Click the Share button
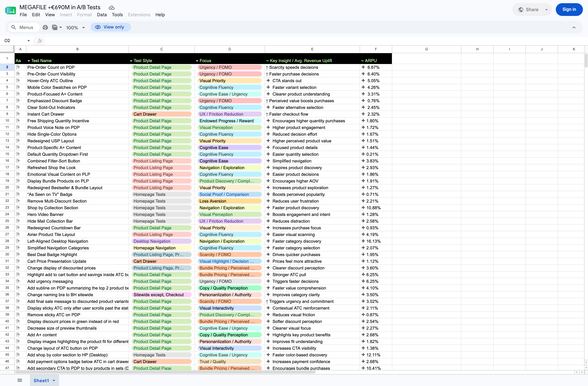588x386 pixels. click(528, 10)
